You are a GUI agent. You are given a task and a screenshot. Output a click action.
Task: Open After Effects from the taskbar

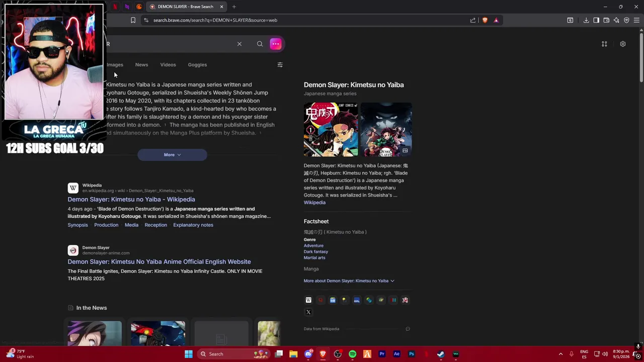(x=396, y=354)
